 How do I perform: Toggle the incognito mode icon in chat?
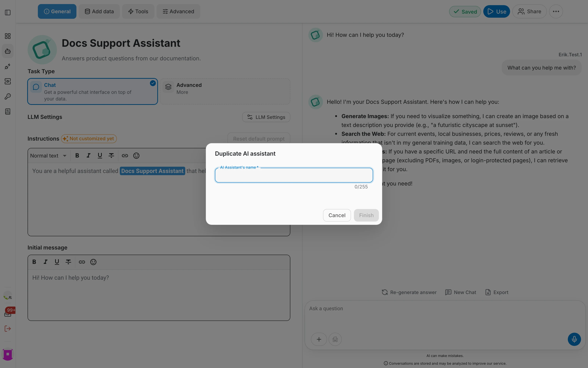pyautogui.click(x=335, y=339)
